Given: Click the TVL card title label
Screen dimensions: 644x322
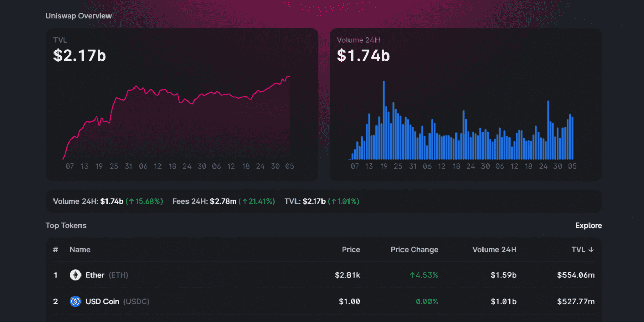Looking at the screenshot, I should (x=60, y=40).
